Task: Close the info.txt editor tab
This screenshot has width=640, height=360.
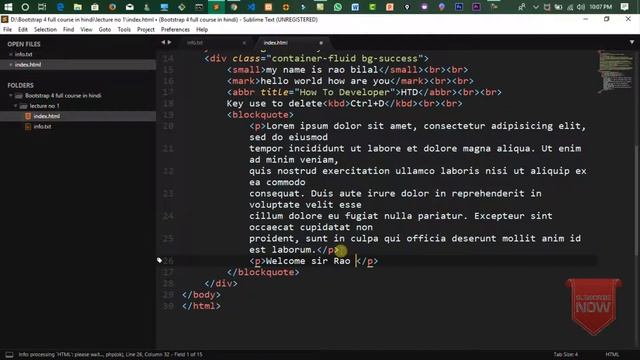Action: coord(244,43)
